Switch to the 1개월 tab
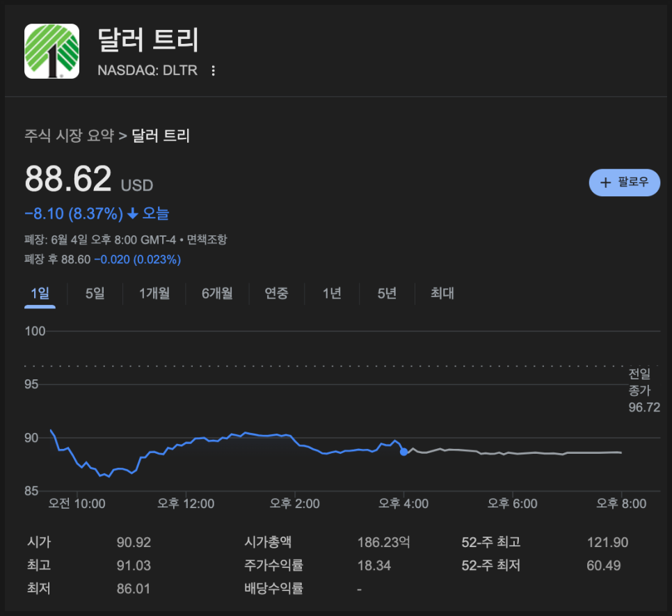 (x=154, y=294)
